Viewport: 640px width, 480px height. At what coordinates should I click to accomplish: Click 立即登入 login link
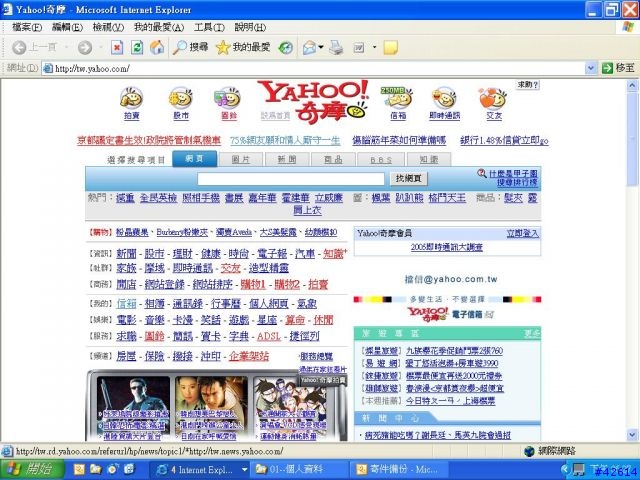coord(522,233)
